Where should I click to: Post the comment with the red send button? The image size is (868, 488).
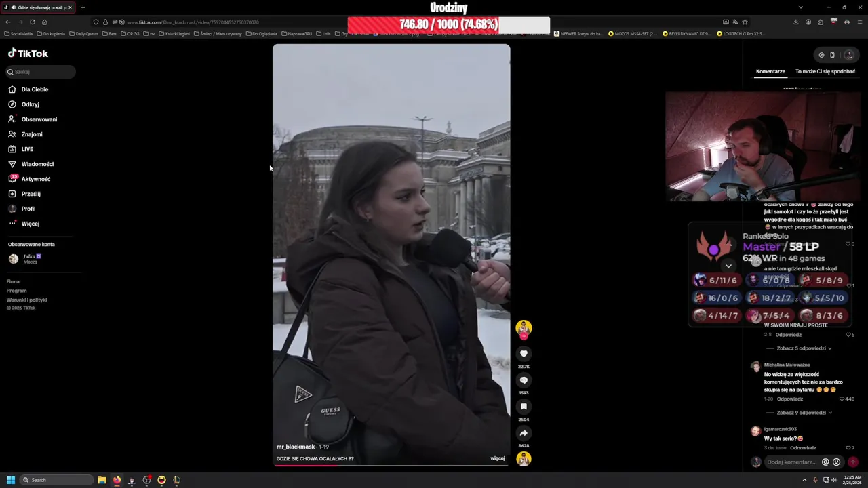pyautogui.click(x=853, y=462)
